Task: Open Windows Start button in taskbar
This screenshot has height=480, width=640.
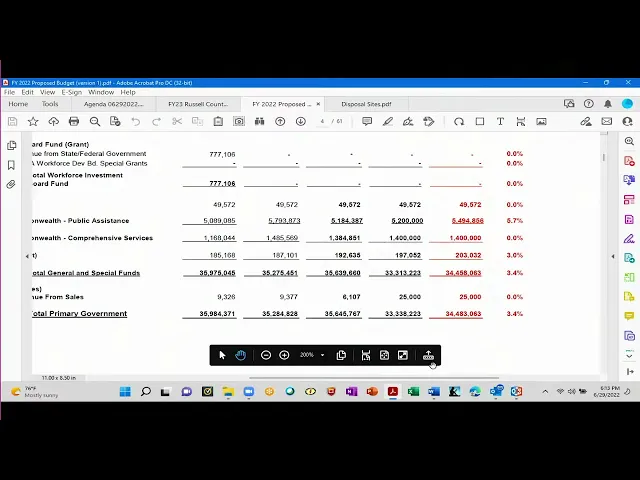Action: click(125, 391)
